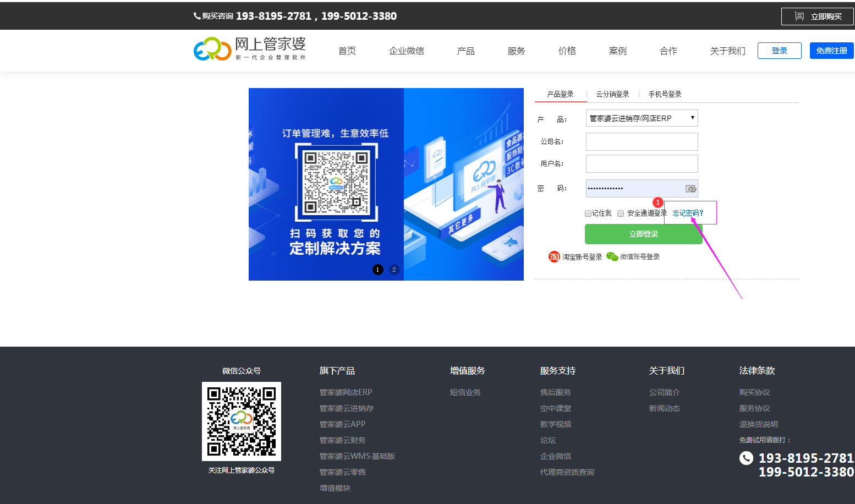Go to carousel slide 2 dot

[x=394, y=270]
